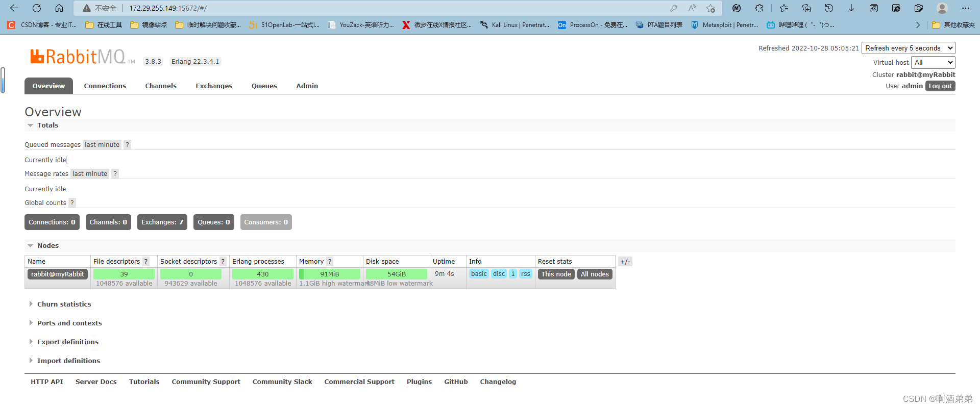Click the File descriptors 39 bar
Screen dimensions: 980x408
[124, 274]
